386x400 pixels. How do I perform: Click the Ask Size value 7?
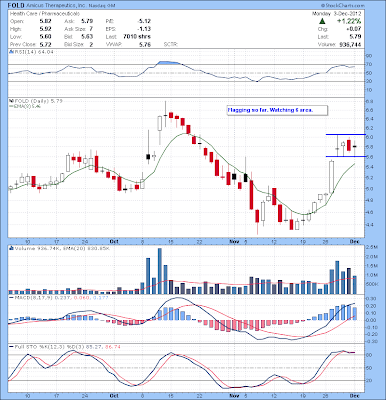(x=91, y=29)
